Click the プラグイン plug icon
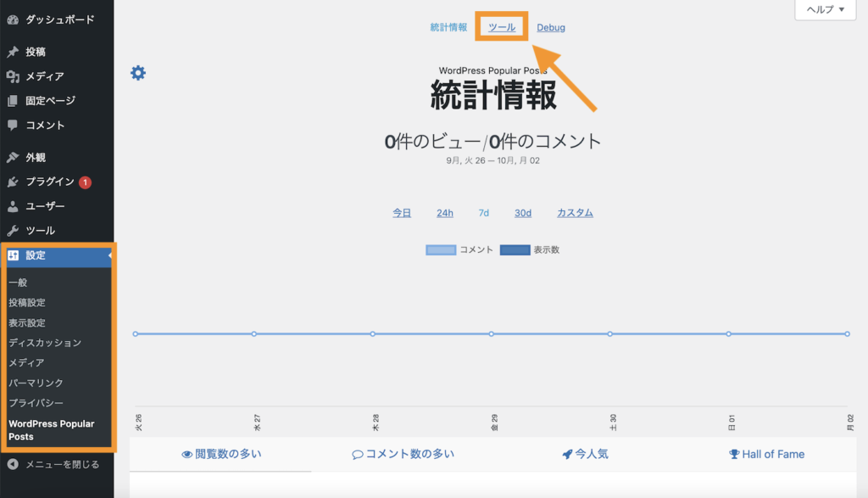The height and width of the screenshot is (498, 868). 14,181
